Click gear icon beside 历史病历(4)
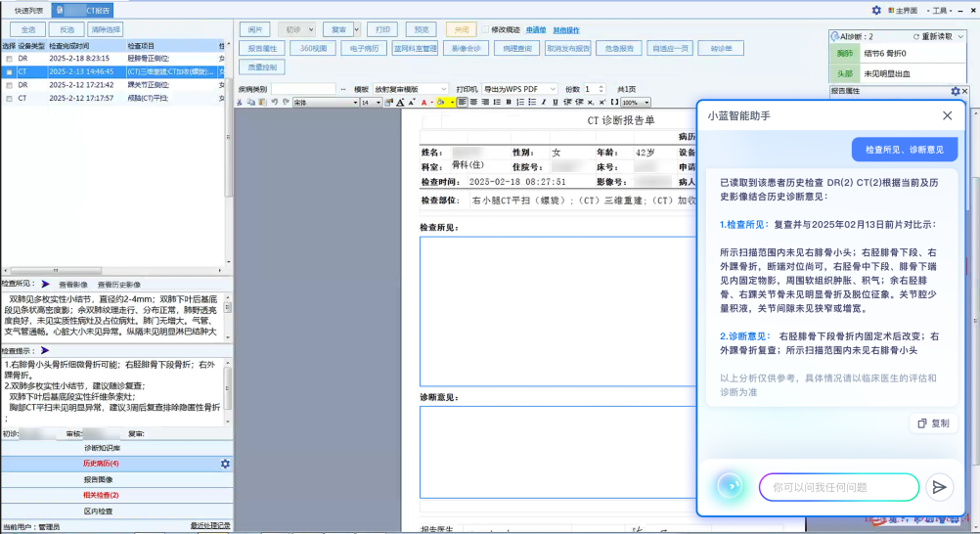 pos(225,464)
